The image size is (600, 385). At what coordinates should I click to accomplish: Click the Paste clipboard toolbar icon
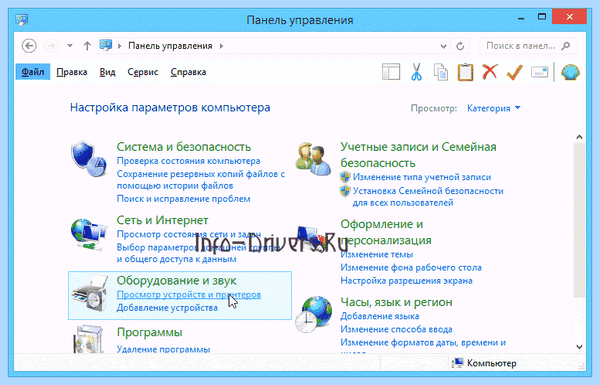[465, 72]
